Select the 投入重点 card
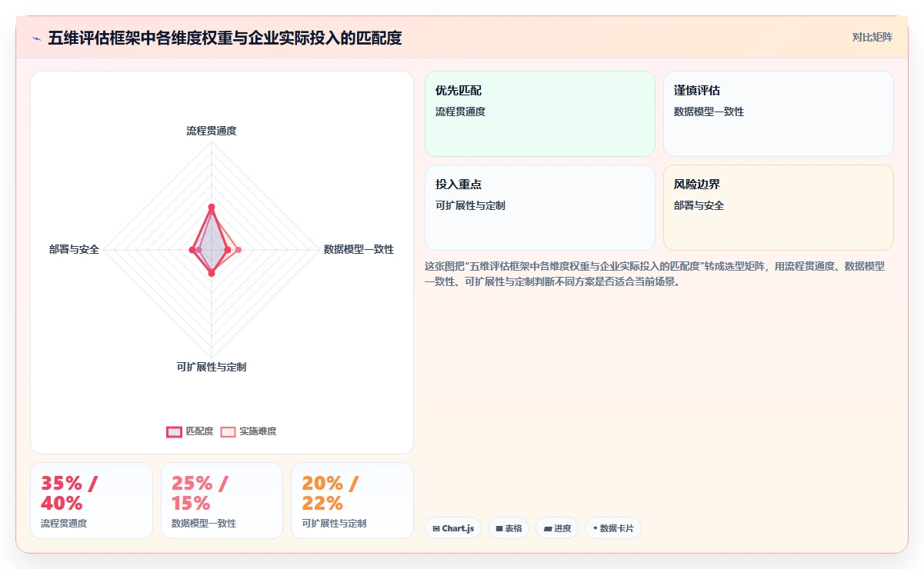 pos(540,208)
